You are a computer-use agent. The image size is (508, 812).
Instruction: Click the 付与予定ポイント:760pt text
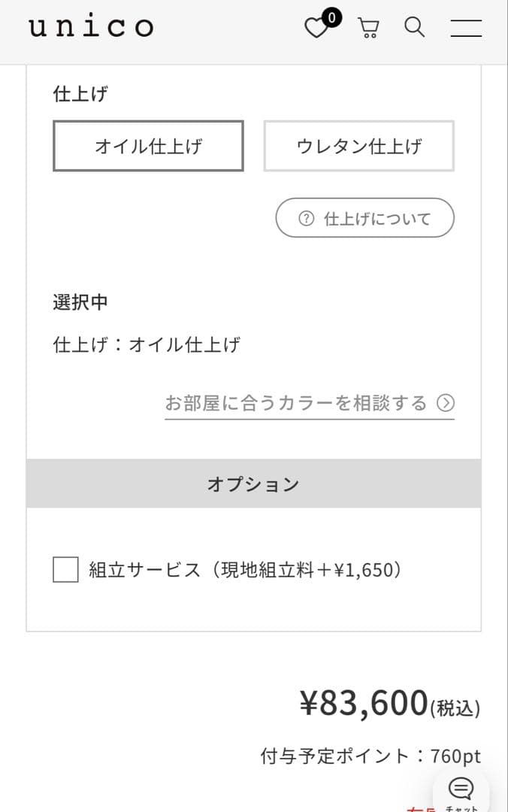coord(370,756)
